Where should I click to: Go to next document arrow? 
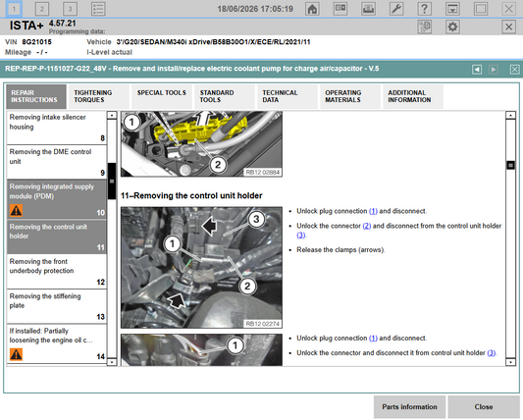pyautogui.click(x=494, y=70)
